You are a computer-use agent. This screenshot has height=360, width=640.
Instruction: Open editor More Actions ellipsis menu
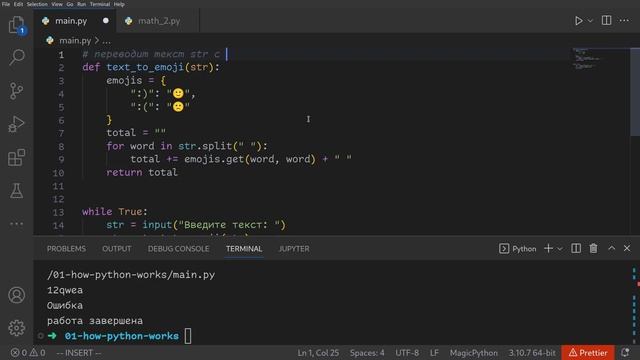pyautogui.click(x=624, y=20)
